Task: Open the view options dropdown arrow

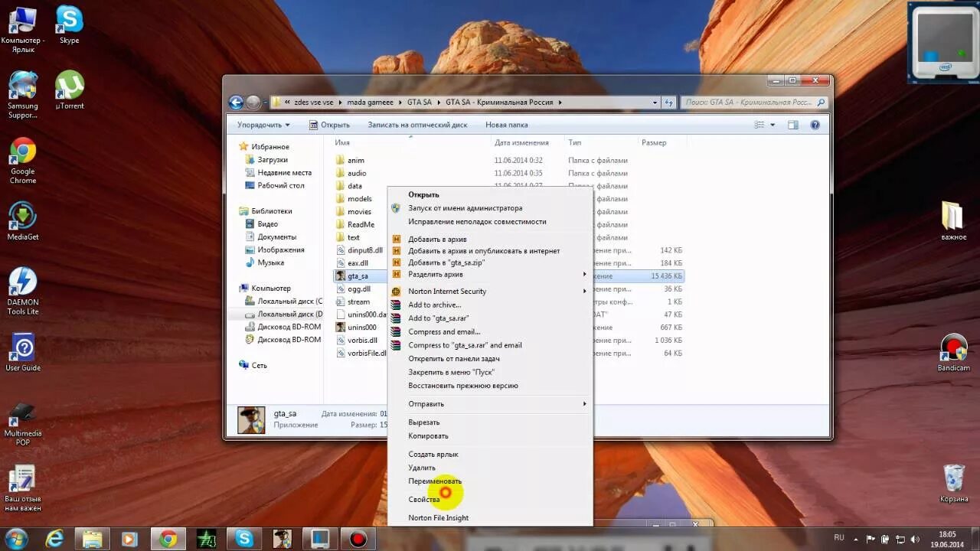Action: click(x=773, y=125)
